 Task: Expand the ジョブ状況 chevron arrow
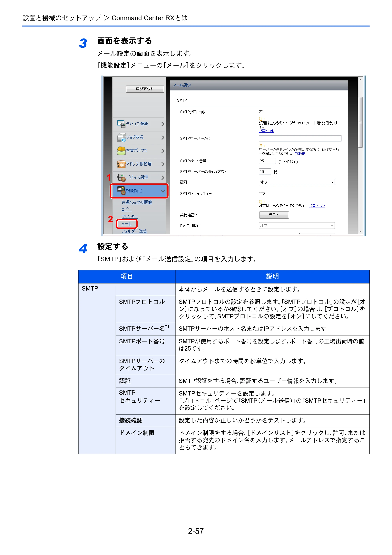coord(162,137)
